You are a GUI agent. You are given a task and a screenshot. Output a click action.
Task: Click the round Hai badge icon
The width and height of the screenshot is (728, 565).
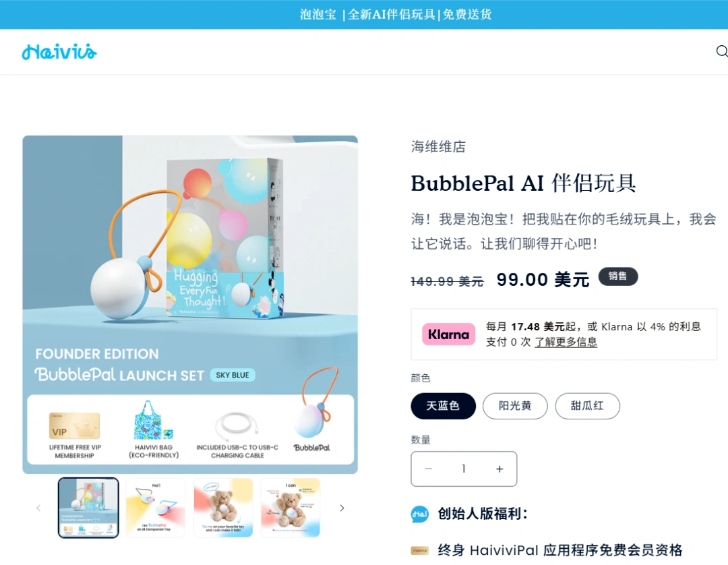coord(420,514)
